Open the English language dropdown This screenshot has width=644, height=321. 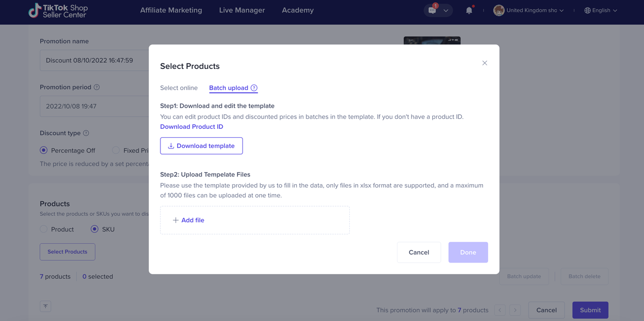tap(601, 11)
